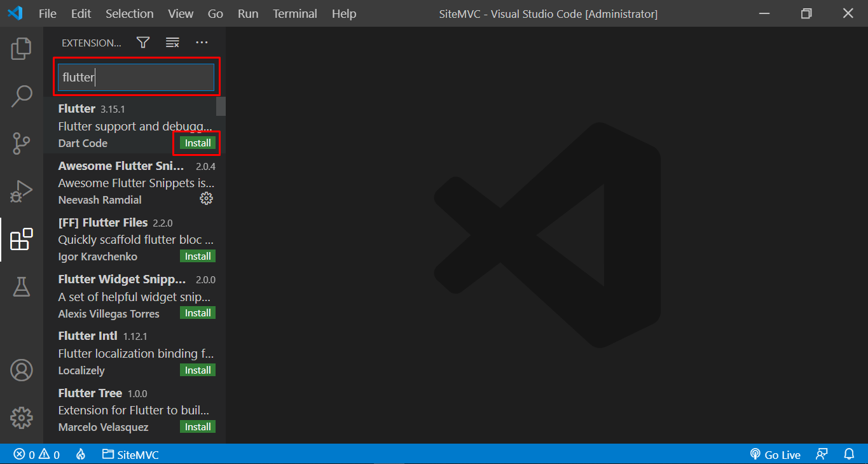Open the Manage gear in activity bar
This screenshot has width=868, height=464.
pyautogui.click(x=21, y=418)
